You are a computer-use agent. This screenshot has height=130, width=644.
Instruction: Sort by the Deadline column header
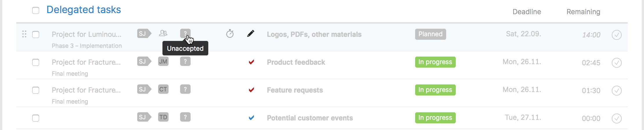pyautogui.click(x=527, y=12)
